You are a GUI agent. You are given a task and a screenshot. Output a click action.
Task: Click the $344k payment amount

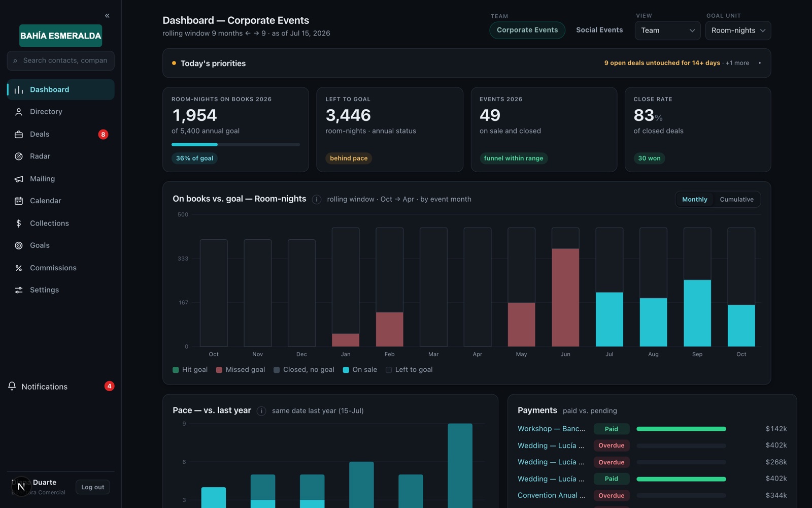[776, 495]
